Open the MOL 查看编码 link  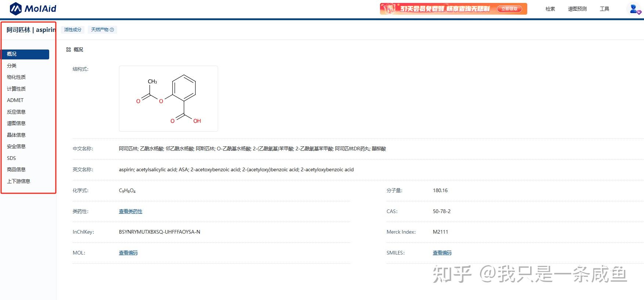coord(128,253)
